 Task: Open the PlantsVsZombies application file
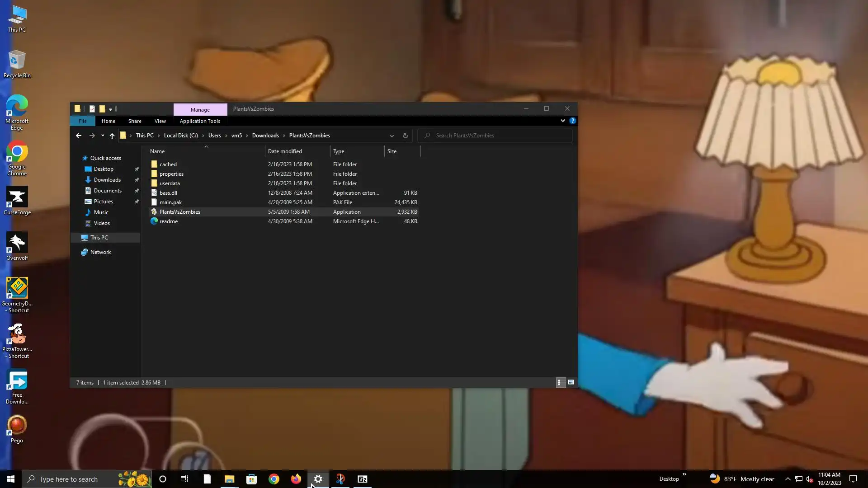coord(180,212)
